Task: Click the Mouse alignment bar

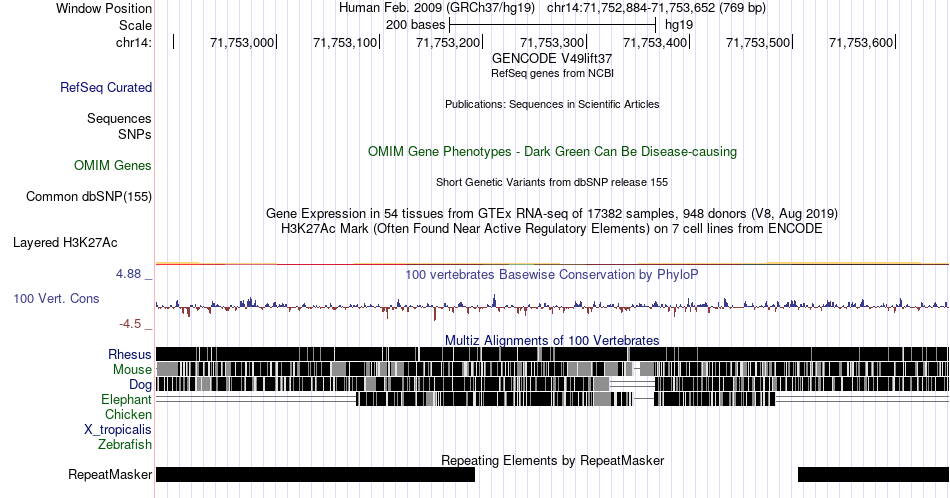Action: click(553, 369)
